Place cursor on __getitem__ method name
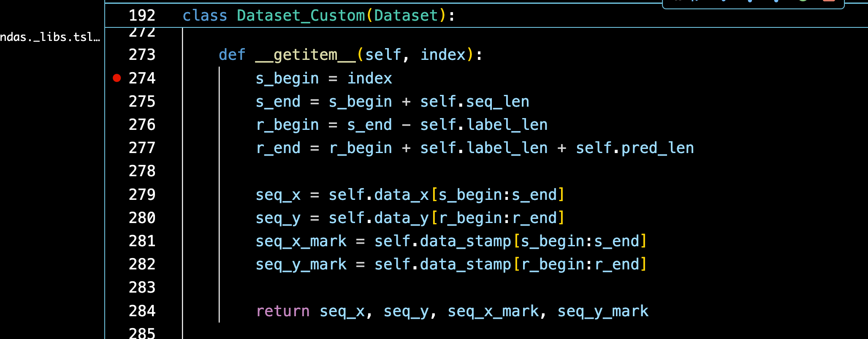This screenshot has width=868, height=339. (305, 55)
